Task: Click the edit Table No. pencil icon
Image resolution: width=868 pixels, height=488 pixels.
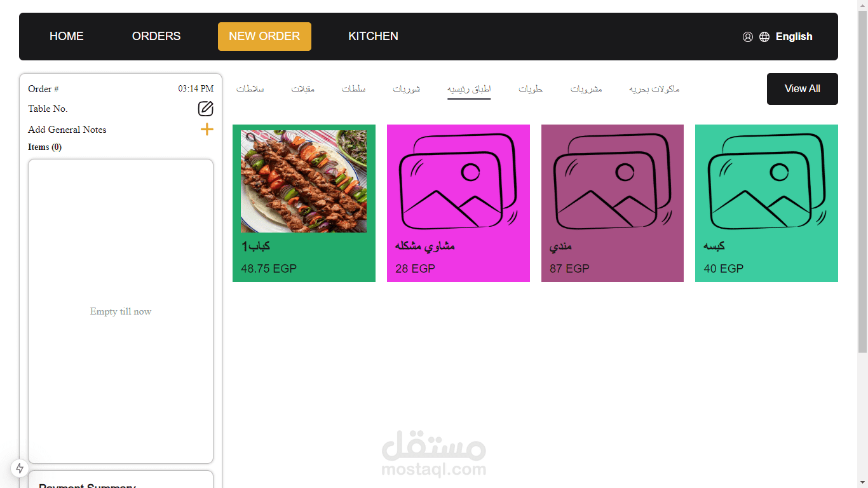Action: point(205,109)
